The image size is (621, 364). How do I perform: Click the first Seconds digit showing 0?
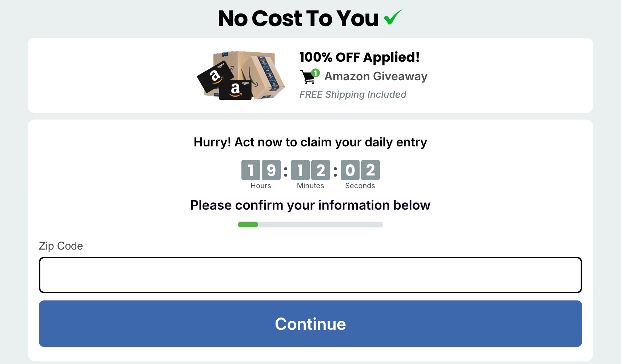click(350, 170)
